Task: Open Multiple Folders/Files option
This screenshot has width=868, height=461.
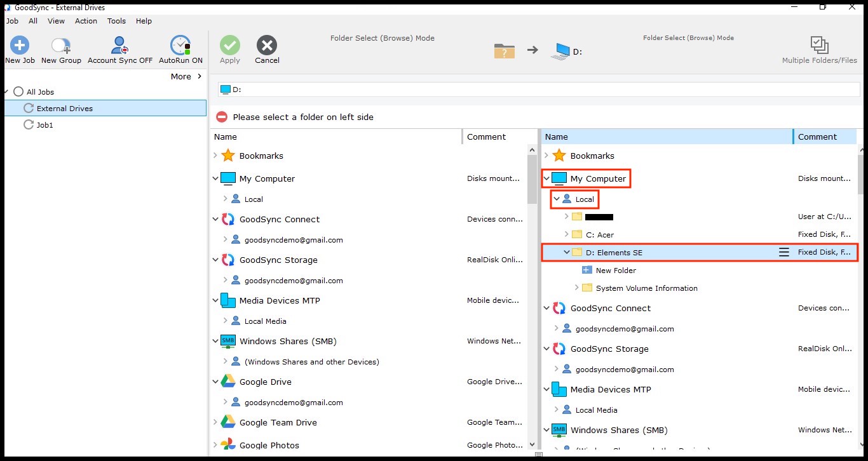Action: tap(819, 45)
